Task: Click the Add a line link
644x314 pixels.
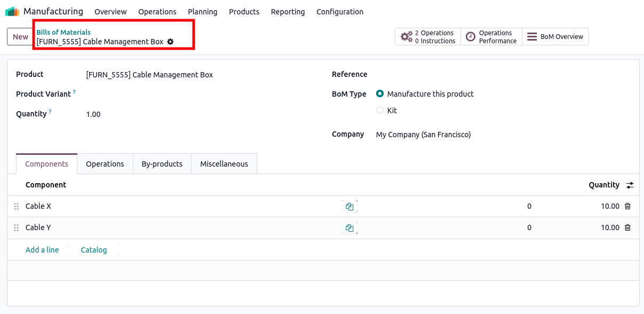Action: pyautogui.click(x=42, y=250)
